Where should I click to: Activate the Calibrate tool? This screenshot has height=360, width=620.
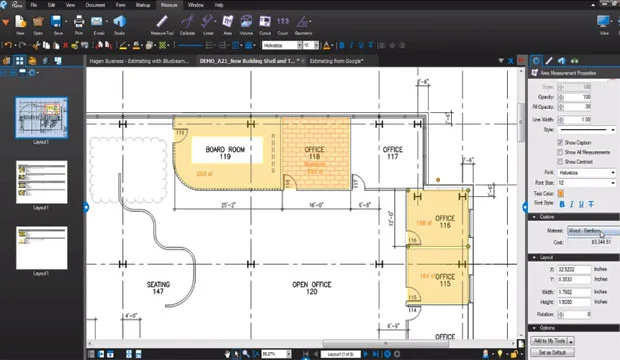187,22
